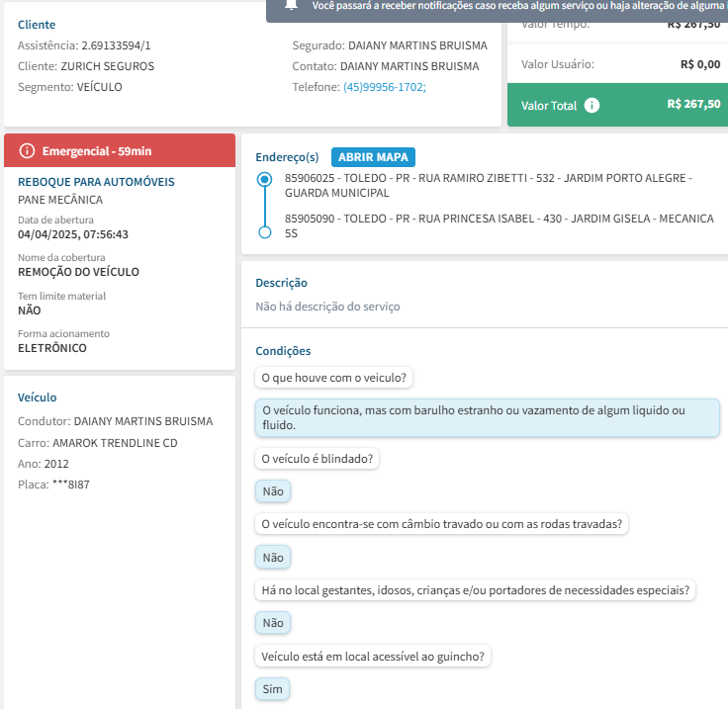
Task: Click the question about câmbio travado
Action: 442,524
